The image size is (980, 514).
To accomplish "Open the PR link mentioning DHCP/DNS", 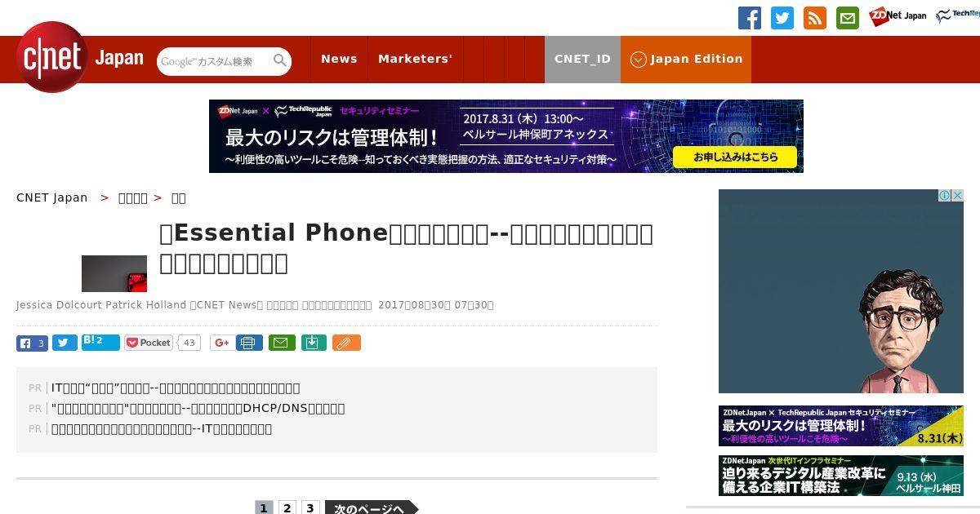I will tap(198, 409).
